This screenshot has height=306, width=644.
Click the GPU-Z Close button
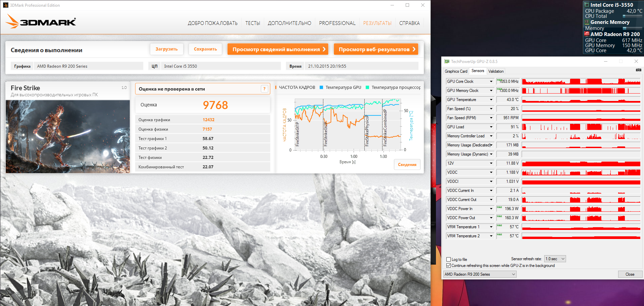630,274
